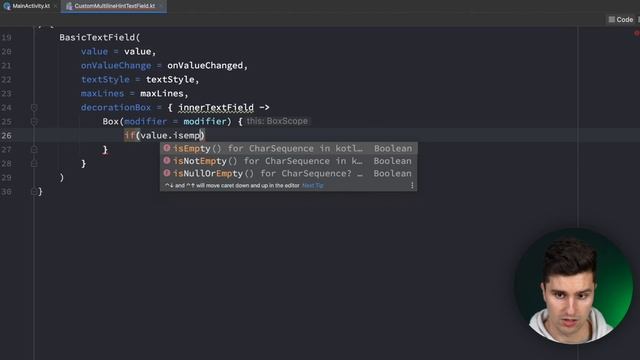640x360 pixels.
Task: Click the 'innerTextField' parameter name
Action: [x=216, y=108]
